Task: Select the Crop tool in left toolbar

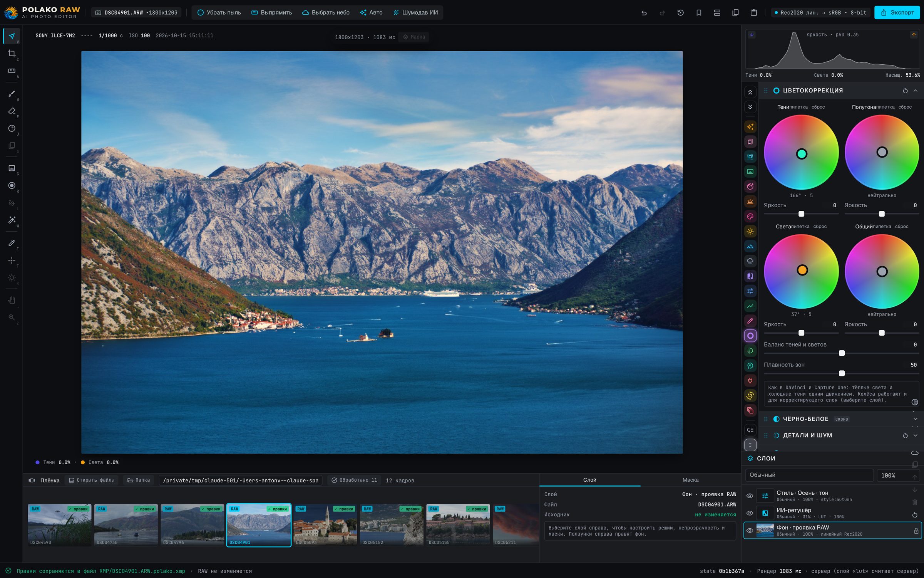Action: pos(12,54)
